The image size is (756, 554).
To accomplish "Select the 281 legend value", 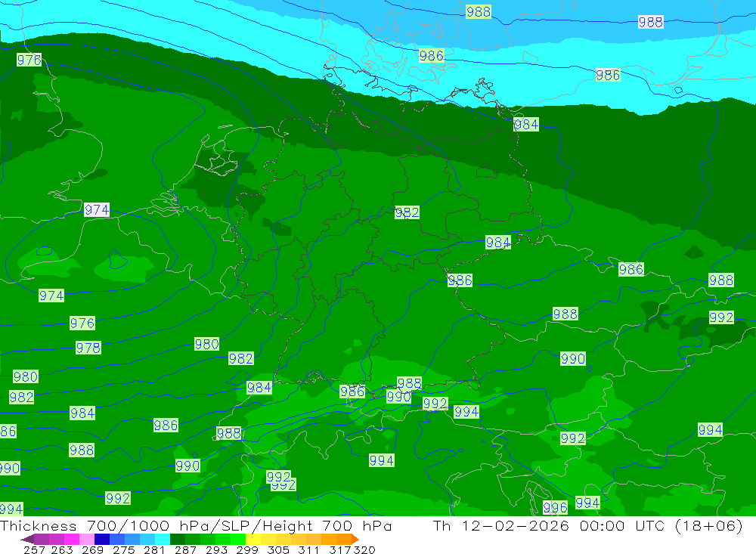I will [x=154, y=549].
